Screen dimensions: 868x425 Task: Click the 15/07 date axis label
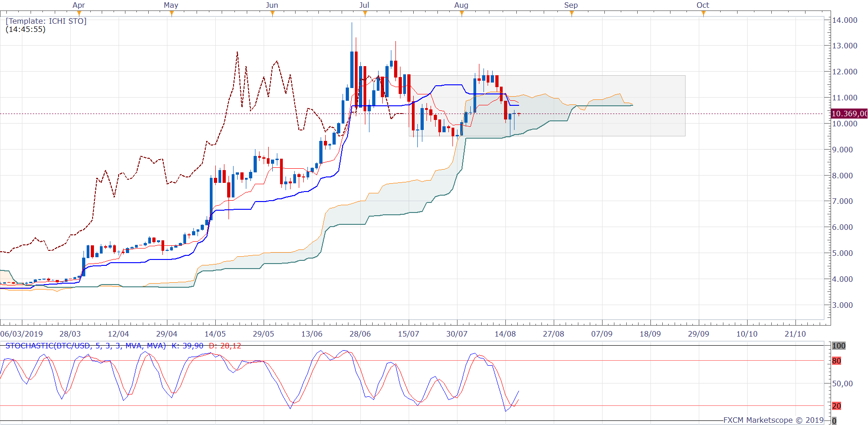(409, 334)
